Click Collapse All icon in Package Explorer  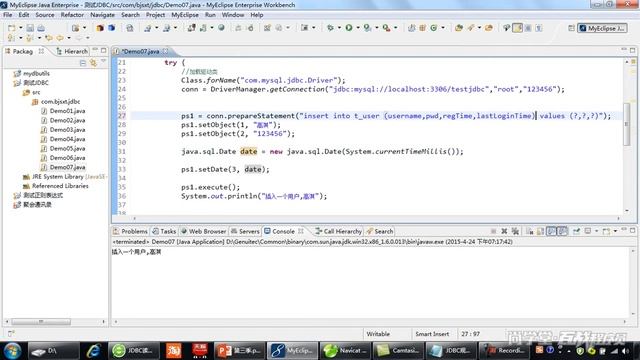pos(83,63)
